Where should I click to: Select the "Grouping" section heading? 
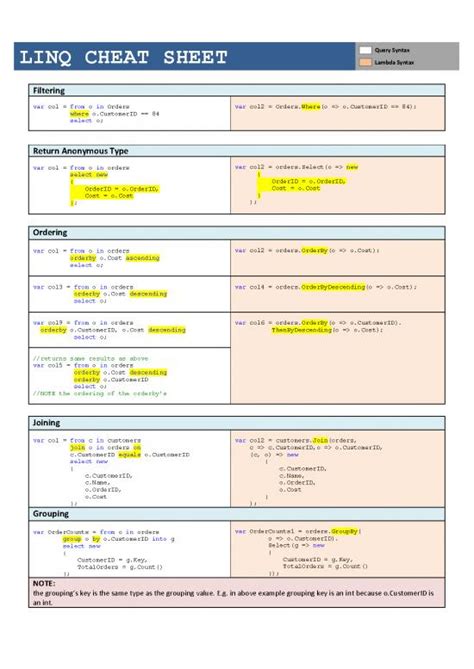[50, 514]
